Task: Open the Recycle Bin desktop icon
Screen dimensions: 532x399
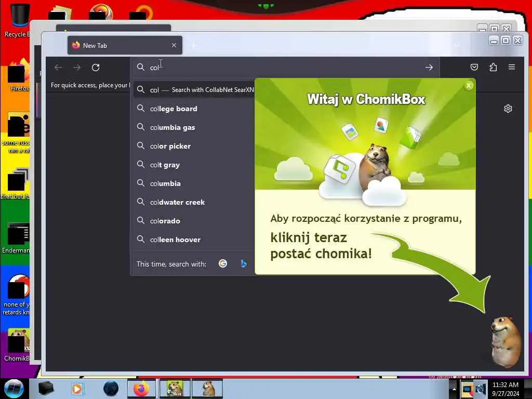Action: pyautogui.click(x=19, y=20)
